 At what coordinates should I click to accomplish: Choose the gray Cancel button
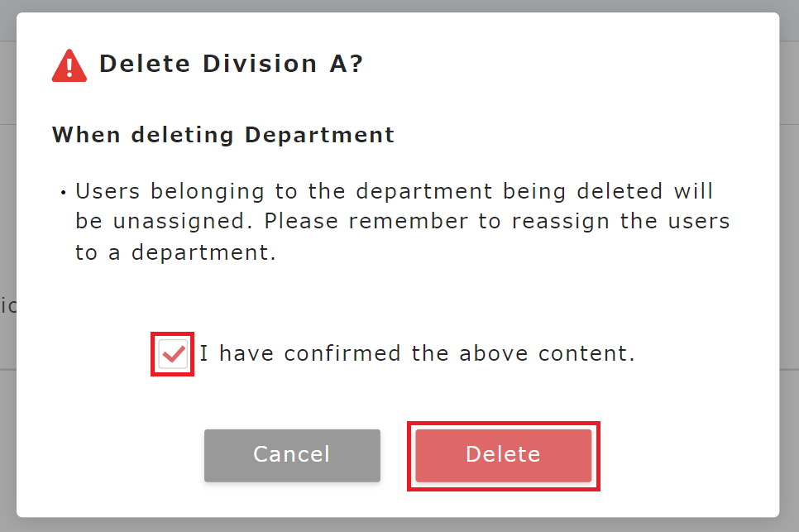[x=292, y=455]
